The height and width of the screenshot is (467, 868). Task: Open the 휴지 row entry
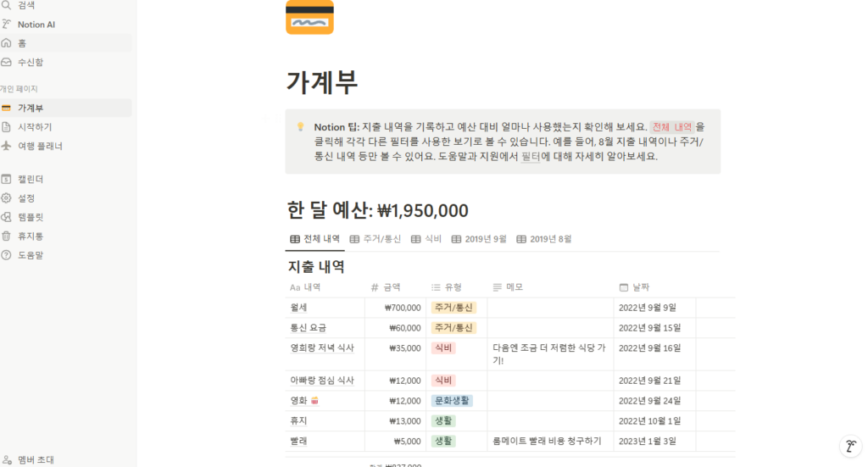click(299, 421)
